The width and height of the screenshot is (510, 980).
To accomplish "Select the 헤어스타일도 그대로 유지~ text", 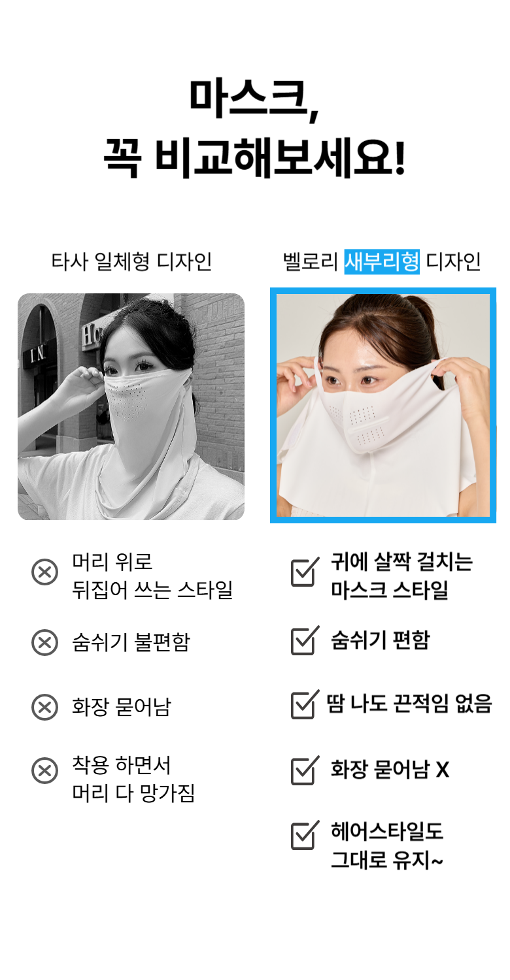I will tap(387, 846).
